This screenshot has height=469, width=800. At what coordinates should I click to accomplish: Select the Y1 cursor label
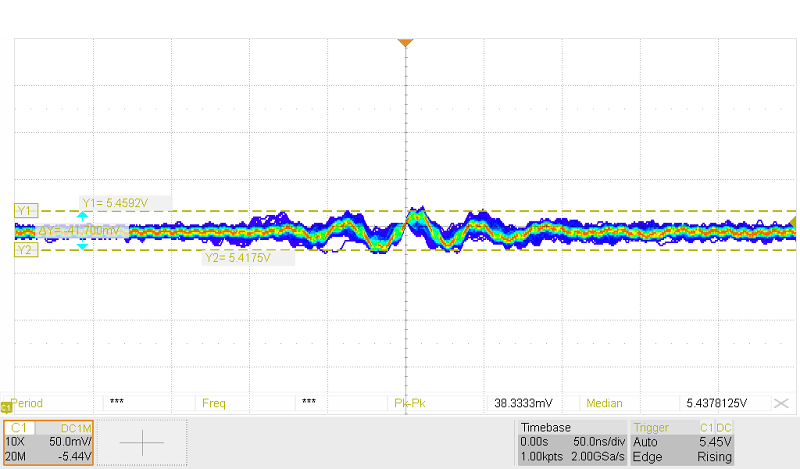25,210
